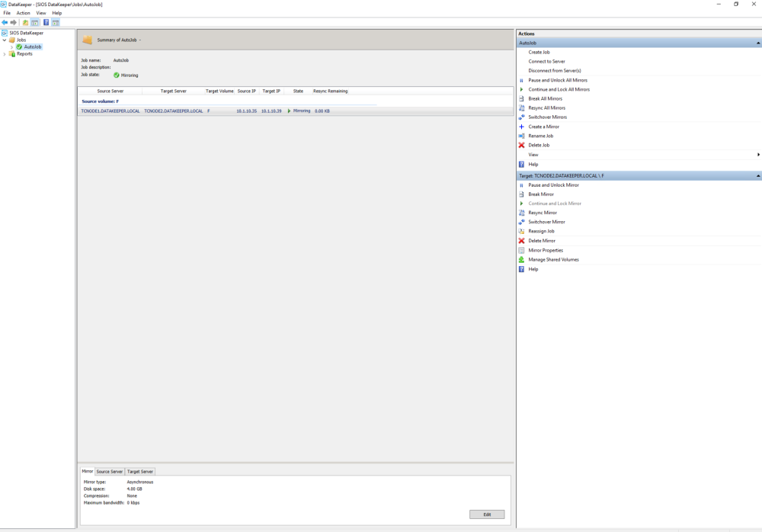Collapse the Jobs tree node
The height and width of the screenshot is (532, 762).
(x=5, y=40)
